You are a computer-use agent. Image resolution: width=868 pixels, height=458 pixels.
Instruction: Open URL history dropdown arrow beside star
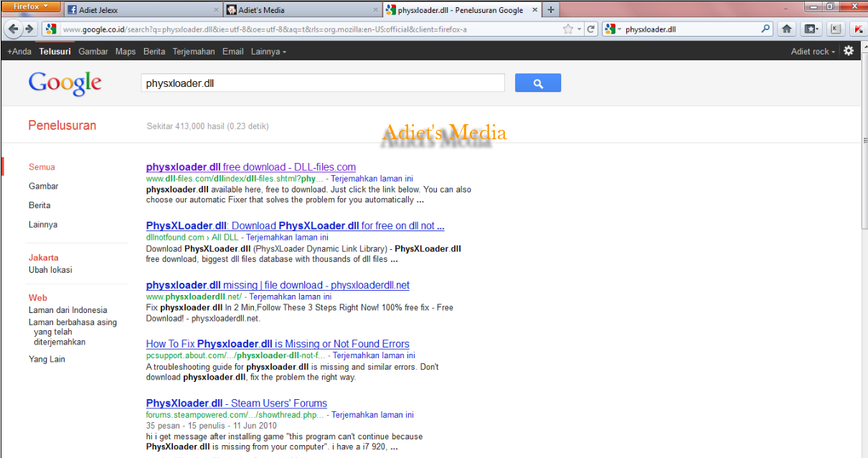(x=580, y=29)
